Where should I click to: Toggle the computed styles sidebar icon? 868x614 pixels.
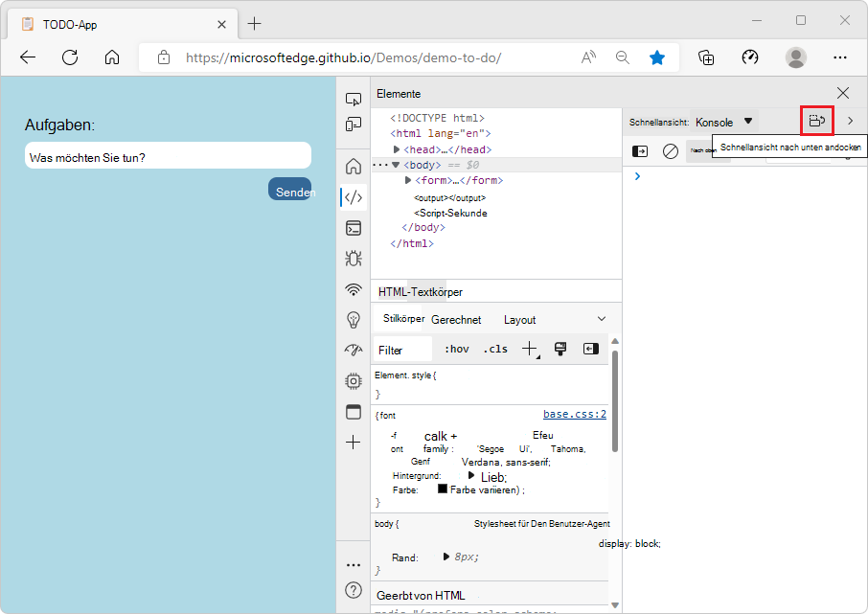pos(591,349)
